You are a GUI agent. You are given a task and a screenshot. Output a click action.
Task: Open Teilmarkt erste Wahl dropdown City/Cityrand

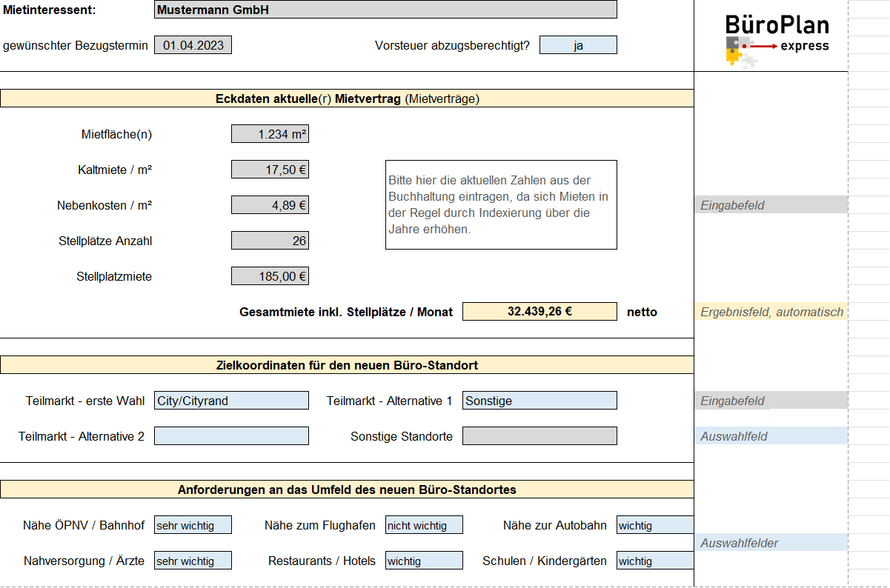click(231, 401)
